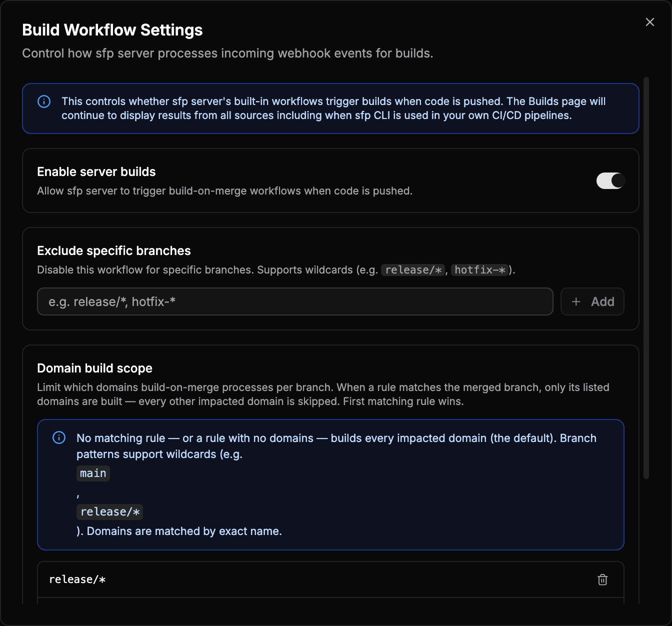Close the Build Workflow Settings dialog
Image resolution: width=672 pixels, height=626 pixels.
click(x=649, y=22)
